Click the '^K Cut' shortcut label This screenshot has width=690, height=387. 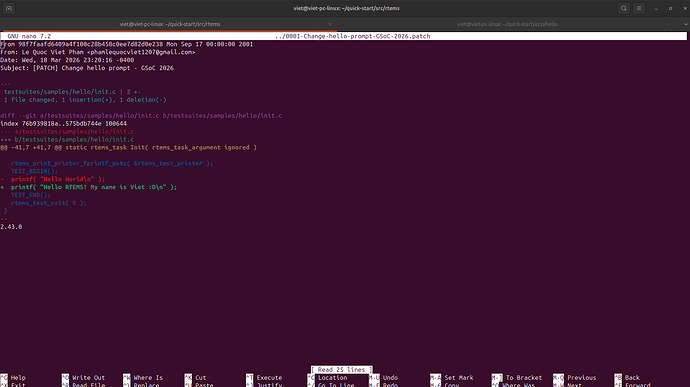[x=195, y=377]
